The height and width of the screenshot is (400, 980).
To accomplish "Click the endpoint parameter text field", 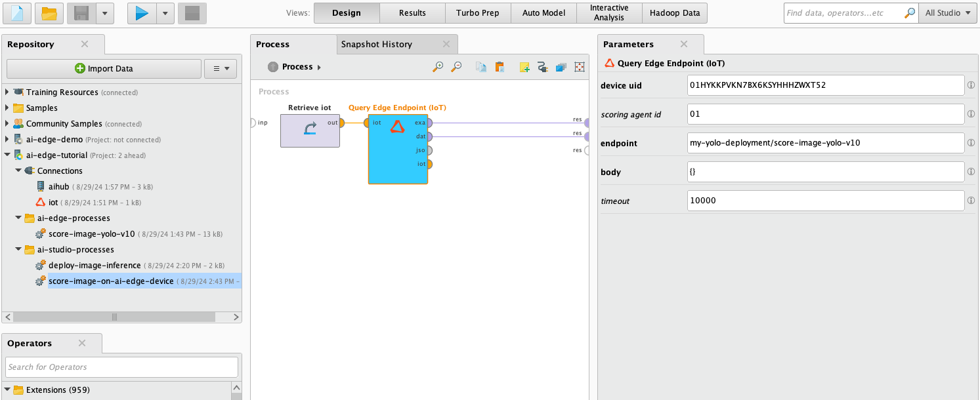I will tap(825, 143).
